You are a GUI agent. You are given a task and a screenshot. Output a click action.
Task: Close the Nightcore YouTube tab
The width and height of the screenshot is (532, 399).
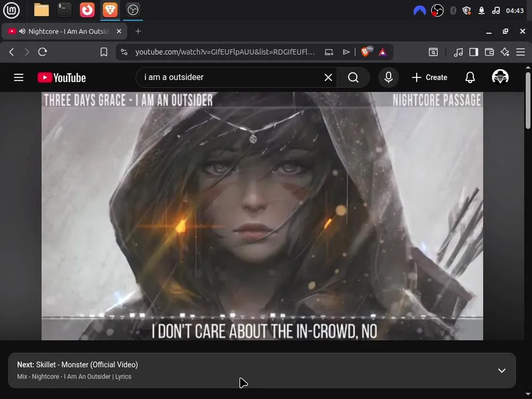coord(119,31)
